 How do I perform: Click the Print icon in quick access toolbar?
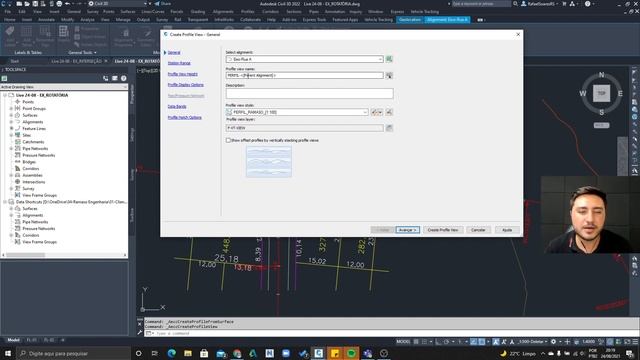[59, 4]
